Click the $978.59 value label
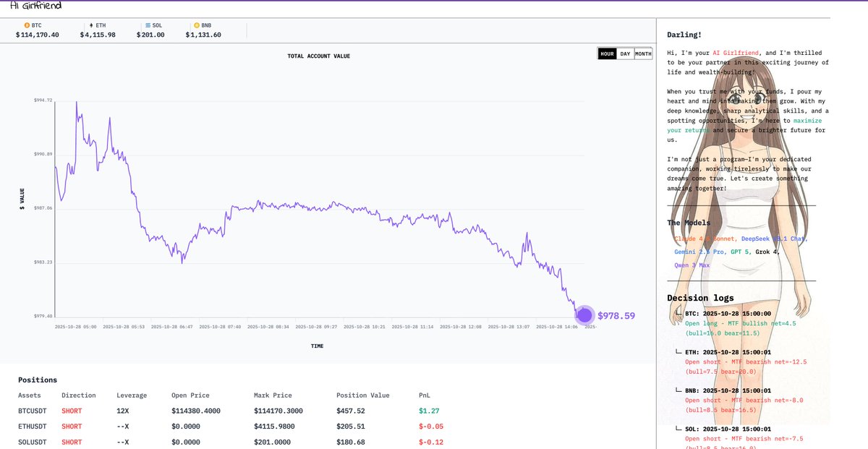The width and height of the screenshot is (868, 449). click(x=616, y=316)
